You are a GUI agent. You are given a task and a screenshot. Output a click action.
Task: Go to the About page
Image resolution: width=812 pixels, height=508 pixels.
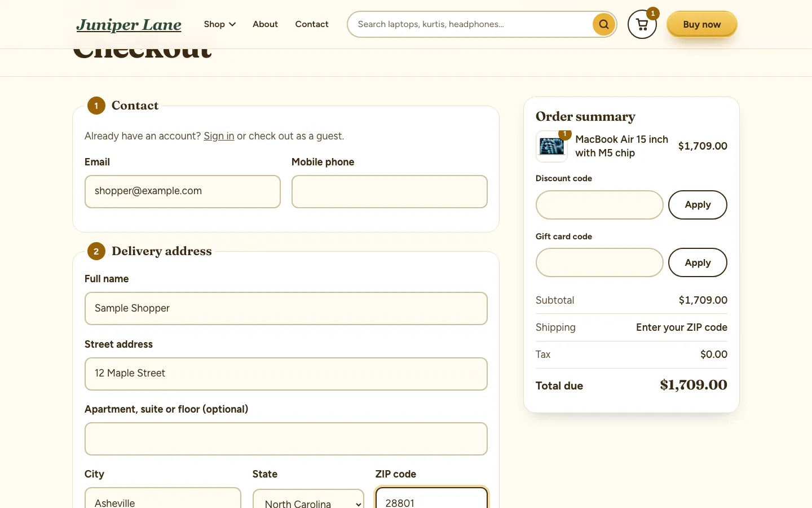coord(265,24)
